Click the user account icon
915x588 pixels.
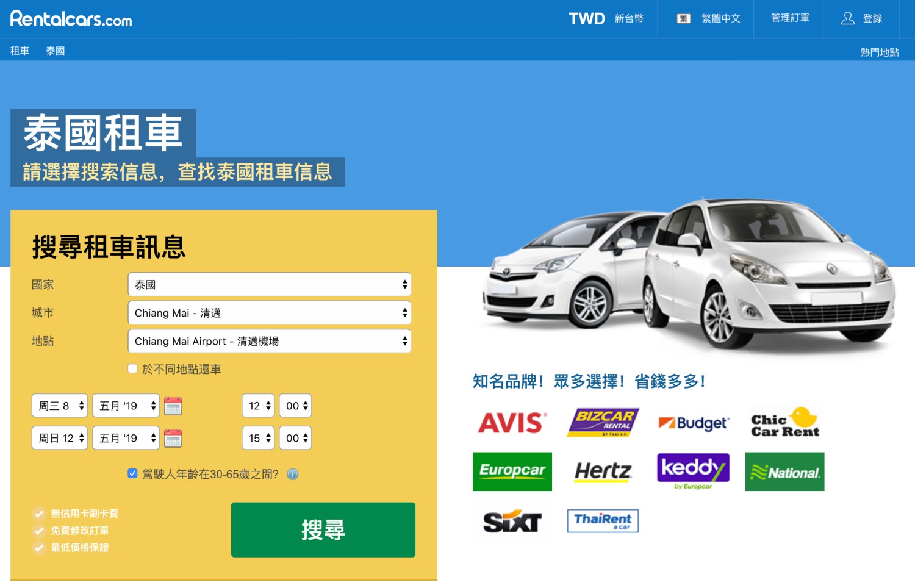coord(848,18)
